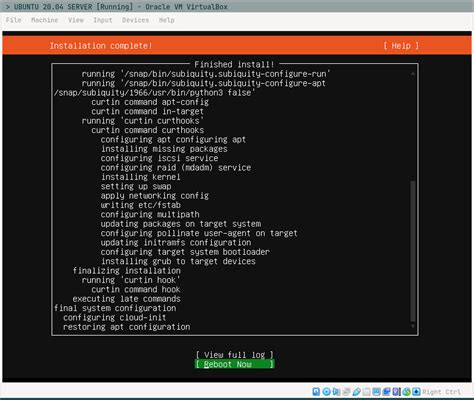Screen dimensions: 474x400
Task: Click the optical disc status icon
Action: coord(326,392)
